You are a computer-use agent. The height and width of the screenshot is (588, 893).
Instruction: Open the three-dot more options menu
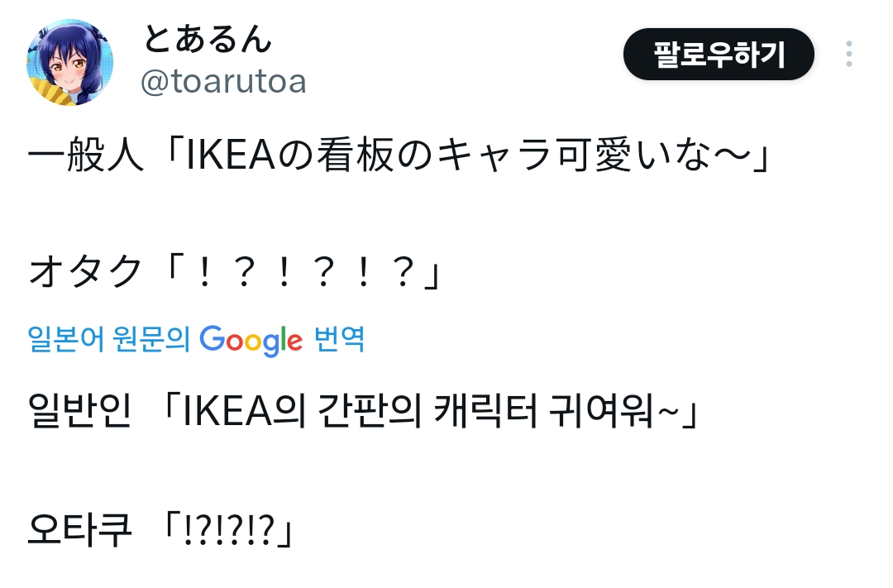point(848,55)
